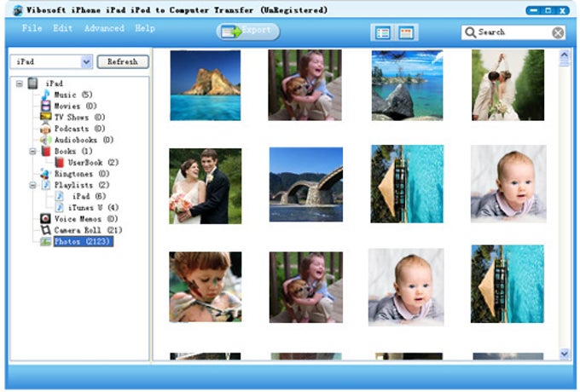Screen dimensions: 580x392
Task: Click the UserBook icon
Action: [x=59, y=162]
